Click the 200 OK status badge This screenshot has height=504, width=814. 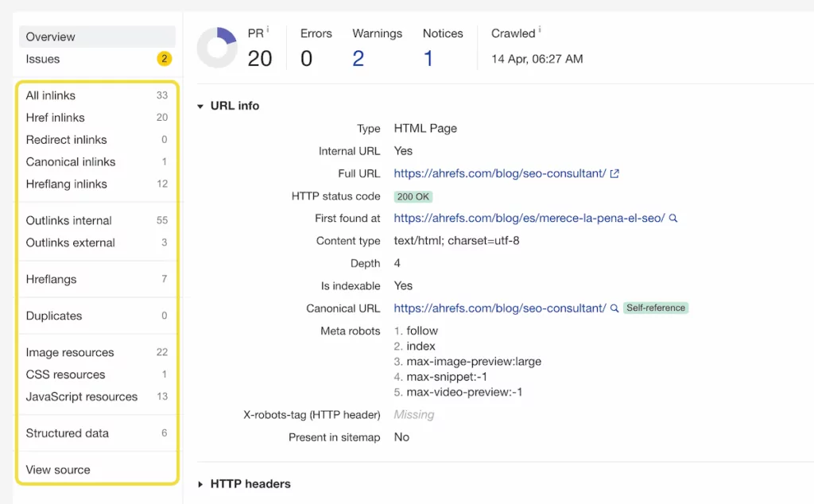click(x=413, y=196)
